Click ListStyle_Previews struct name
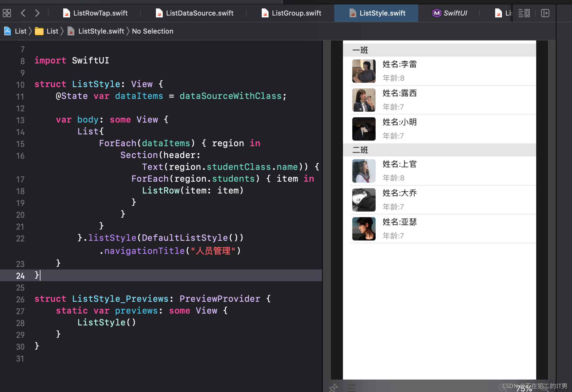 coord(120,299)
